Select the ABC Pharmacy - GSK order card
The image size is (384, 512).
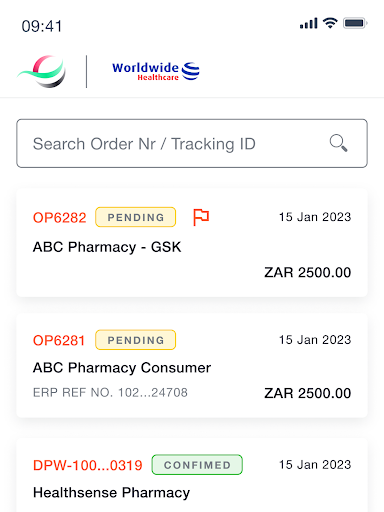click(x=192, y=243)
